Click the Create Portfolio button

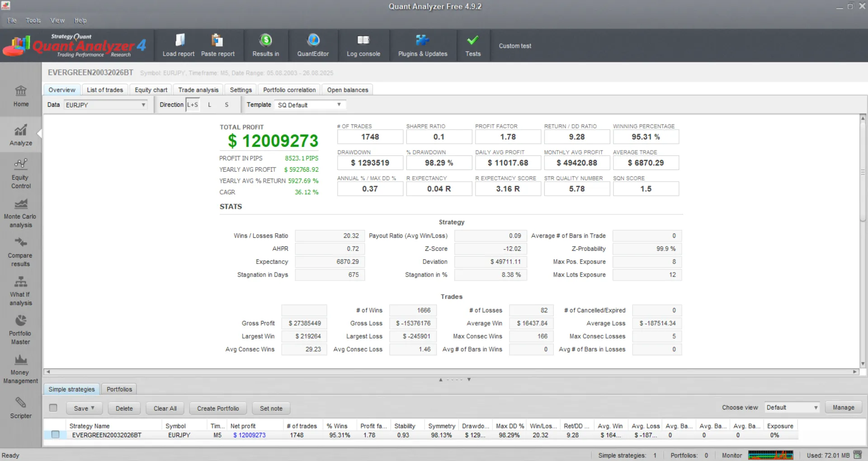[218, 409]
